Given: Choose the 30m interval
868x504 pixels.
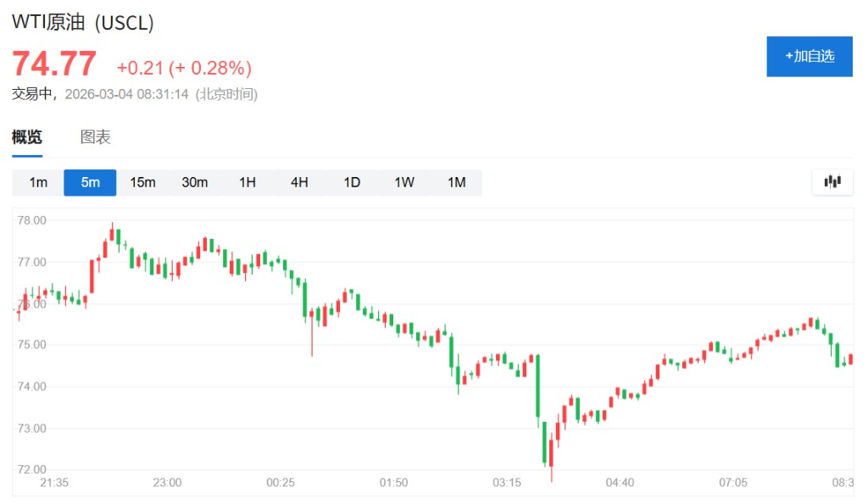Looking at the screenshot, I should 195,182.
